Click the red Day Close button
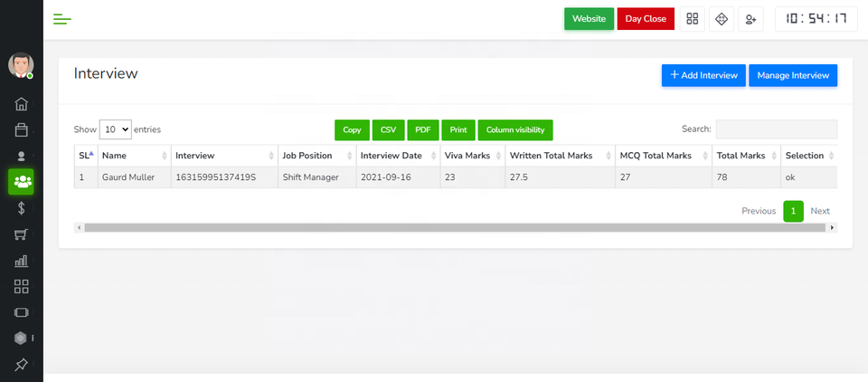 pos(646,19)
